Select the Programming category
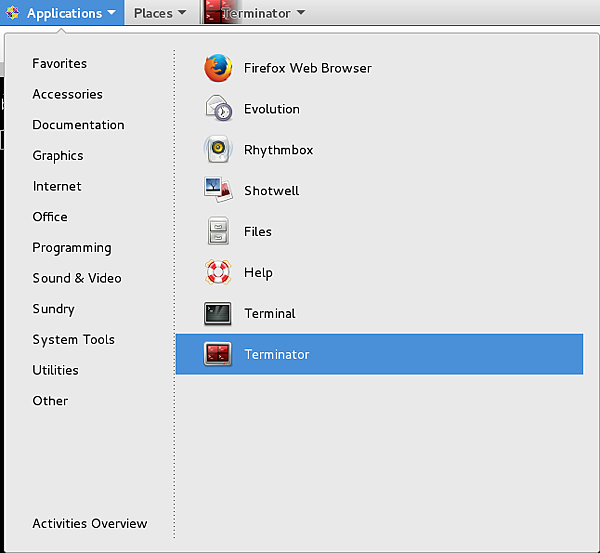This screenshot has width=600, height=553. coord(72,248)
